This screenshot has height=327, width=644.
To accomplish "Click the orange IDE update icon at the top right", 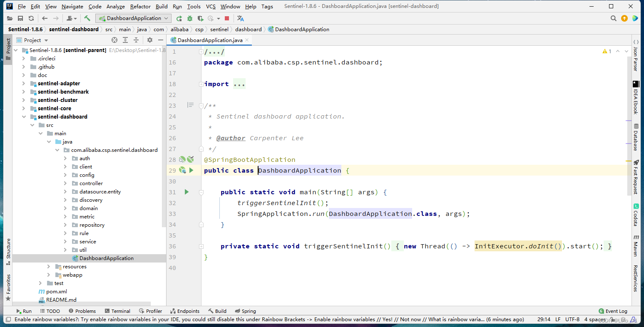I will pos(624,18).
